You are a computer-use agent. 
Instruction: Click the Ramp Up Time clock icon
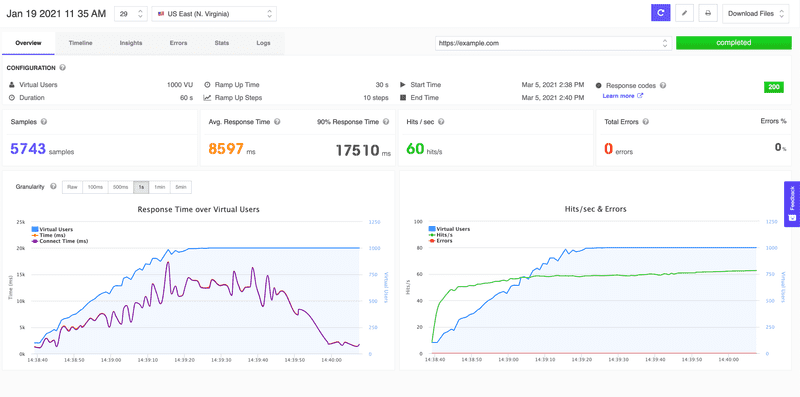tap(207, 85)
